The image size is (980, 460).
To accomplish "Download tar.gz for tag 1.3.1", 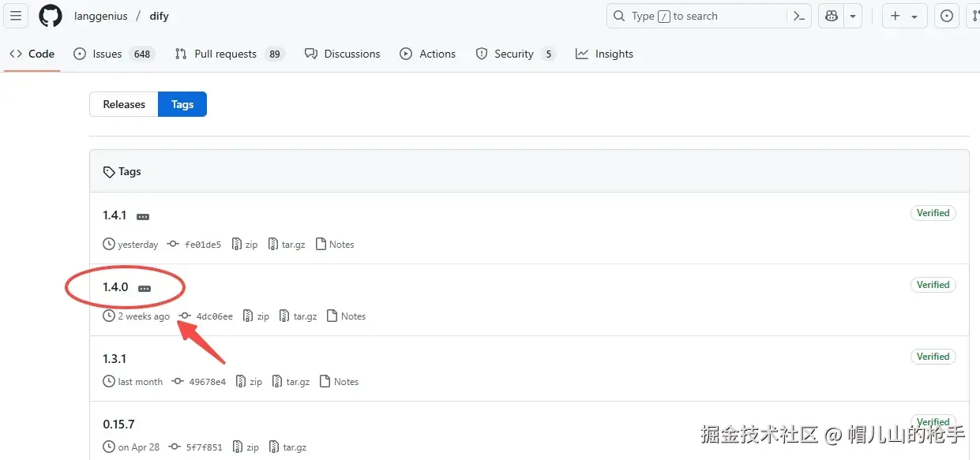I will tap(291, 382).
